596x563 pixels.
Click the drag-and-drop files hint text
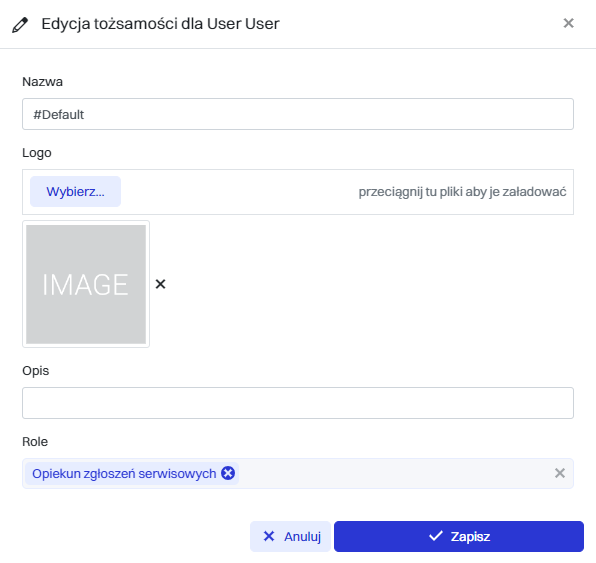(462, 192)
